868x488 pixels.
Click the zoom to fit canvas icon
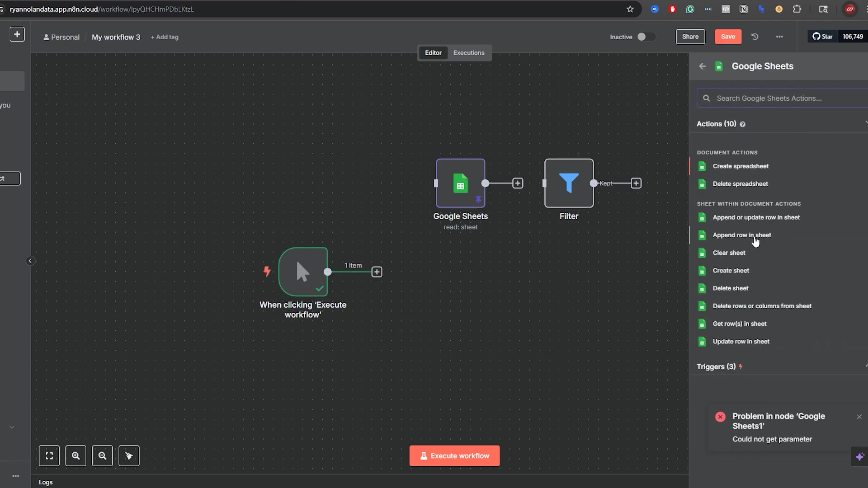[49, 456]
